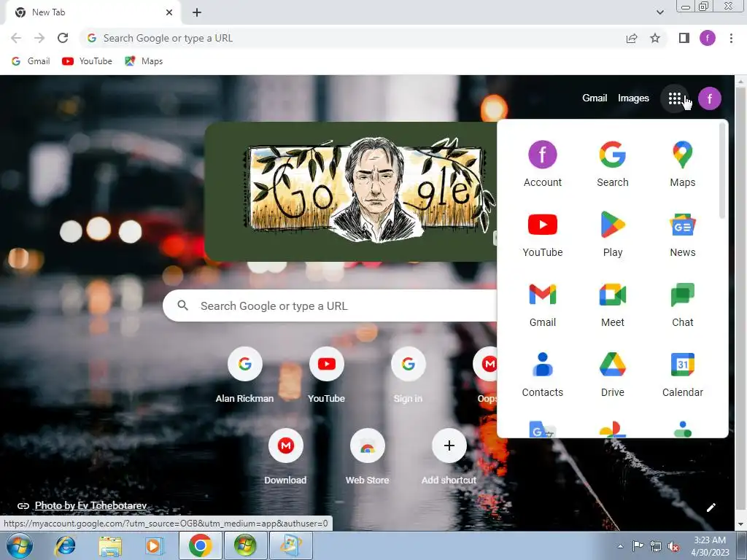Open the YouTube shortcut tile
747x560 pixels.
tap(326, 376)
